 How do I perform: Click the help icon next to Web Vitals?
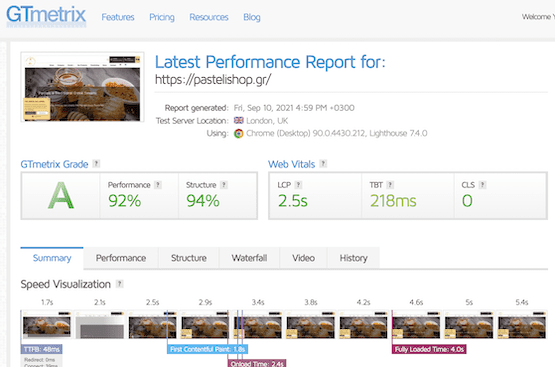pos(323,164)
